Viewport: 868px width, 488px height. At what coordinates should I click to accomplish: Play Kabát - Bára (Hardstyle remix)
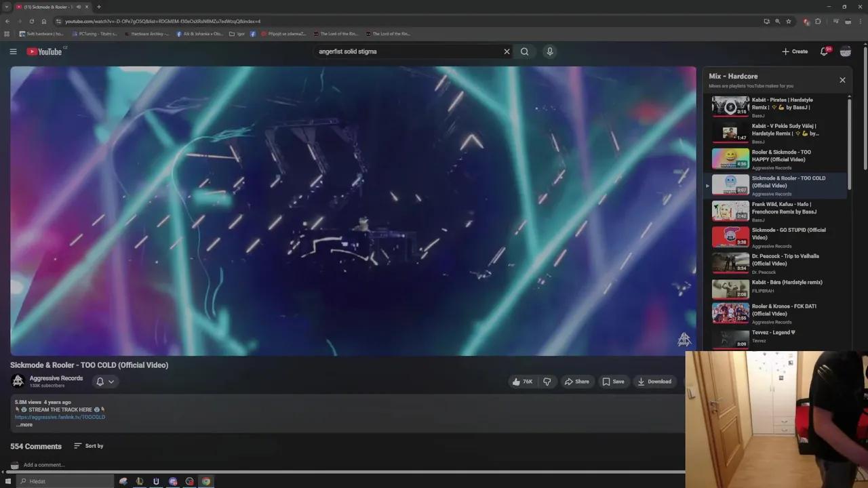tap(776, 289)
